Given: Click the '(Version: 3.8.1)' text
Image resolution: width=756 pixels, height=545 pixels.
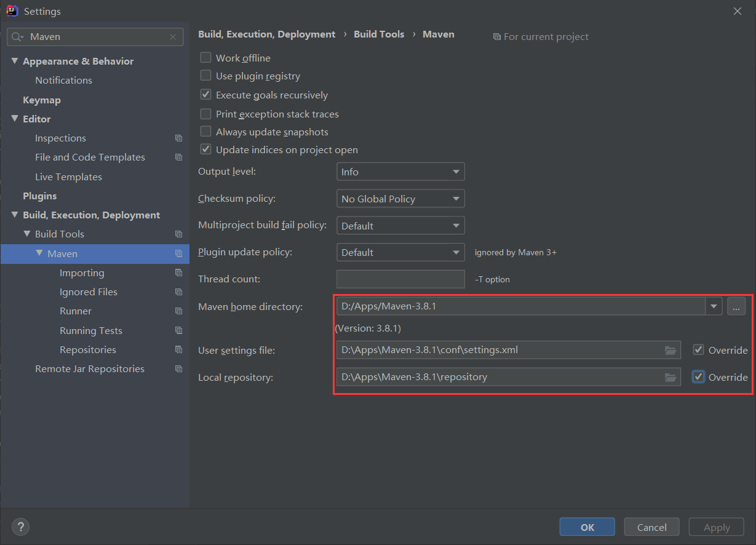Looking at the screenshot, I should coord(368,328).
